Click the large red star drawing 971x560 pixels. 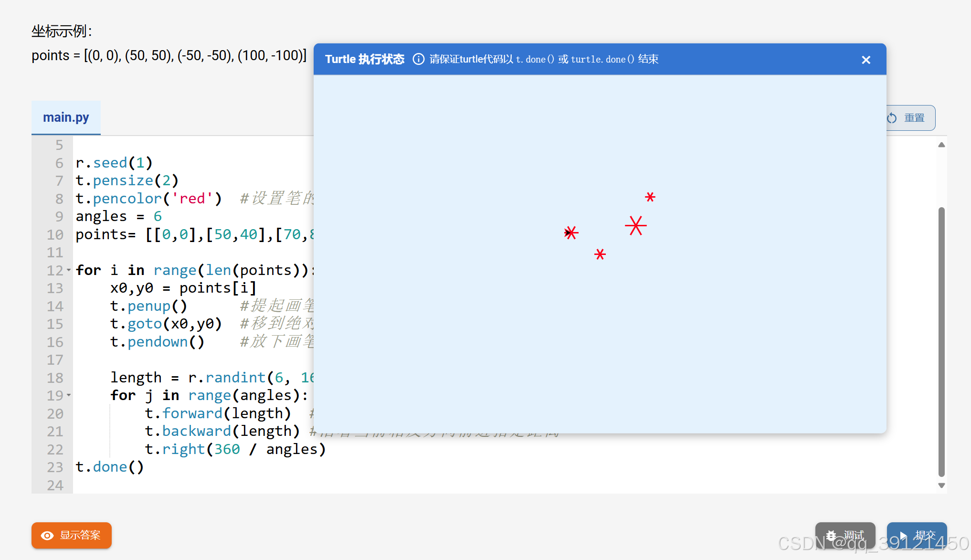(635, 225)
